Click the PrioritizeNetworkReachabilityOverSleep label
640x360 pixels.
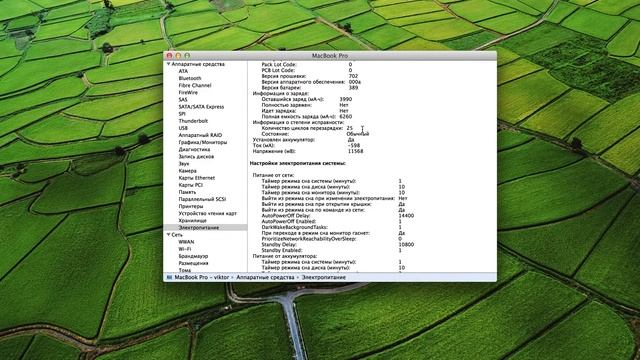tap(309, 239)
